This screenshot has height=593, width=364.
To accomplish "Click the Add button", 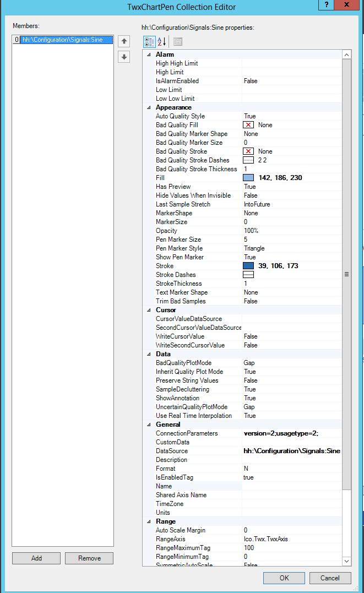I will pyautogui.click(x=36, y=558).
